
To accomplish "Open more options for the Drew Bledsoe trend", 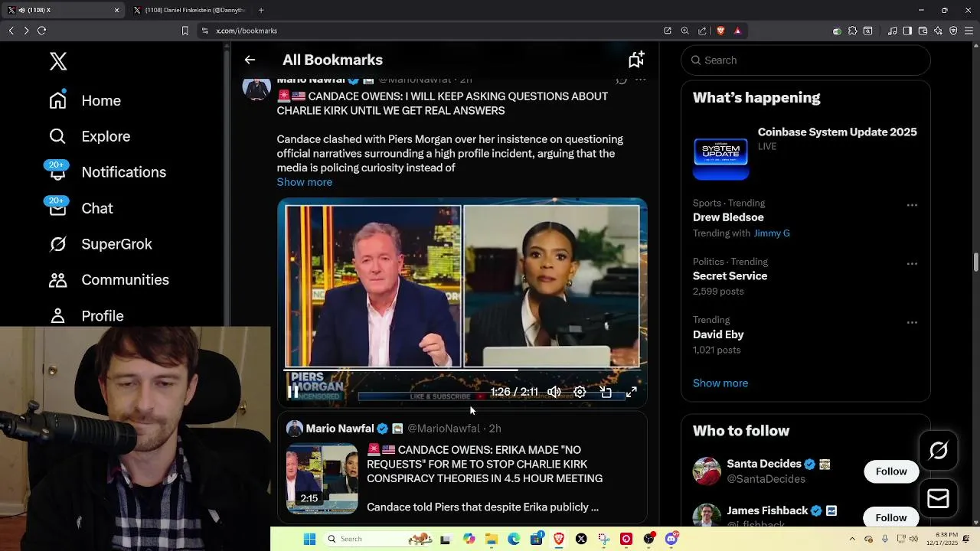I will pos(912,205).
